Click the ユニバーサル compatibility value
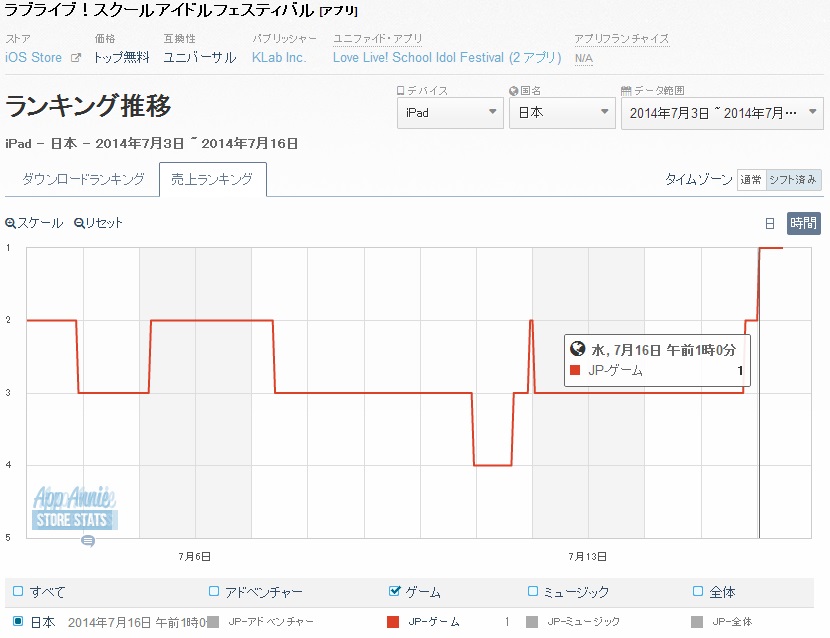830x638 pixels. [200, 58]
